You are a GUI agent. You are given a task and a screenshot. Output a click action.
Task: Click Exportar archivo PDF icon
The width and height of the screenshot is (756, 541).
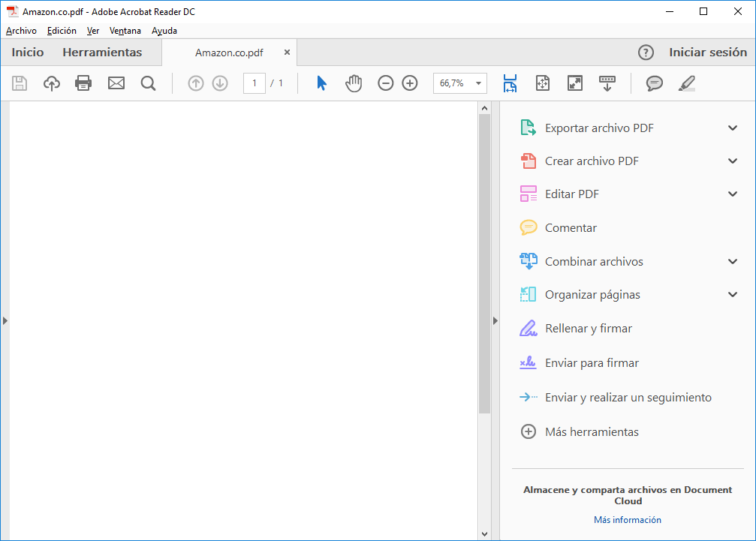point(528,128)
